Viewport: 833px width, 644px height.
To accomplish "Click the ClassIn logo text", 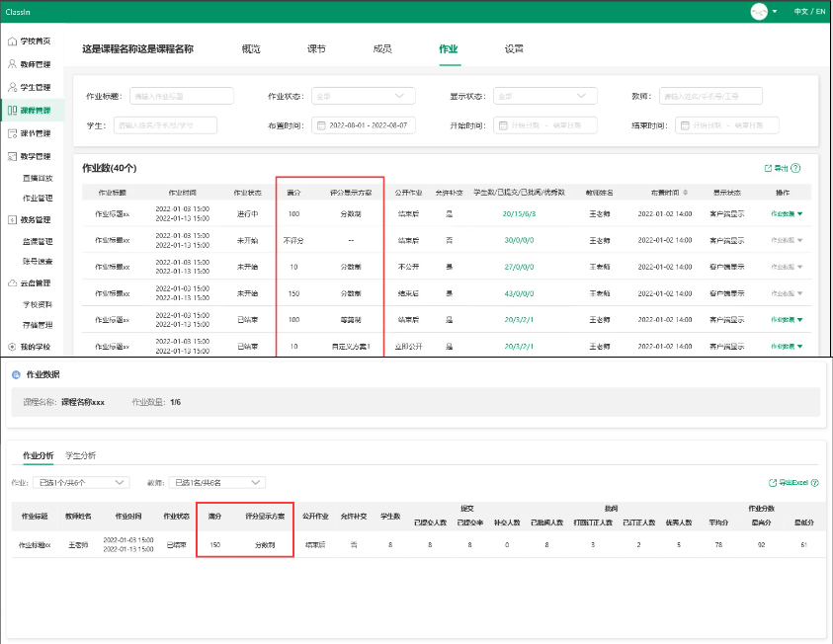I will (x=18, y=12).
